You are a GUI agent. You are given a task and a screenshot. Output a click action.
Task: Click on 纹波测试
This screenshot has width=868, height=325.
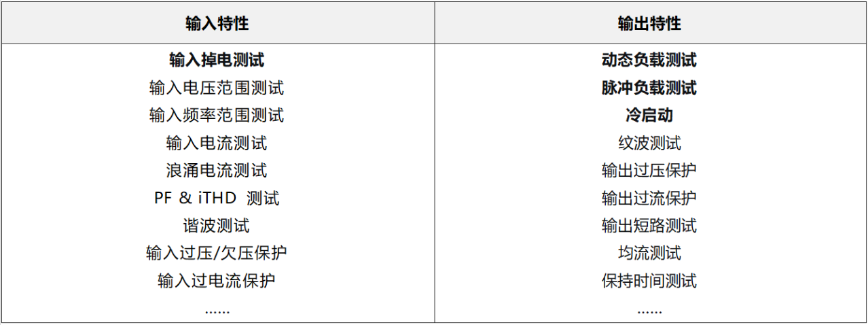649,143
